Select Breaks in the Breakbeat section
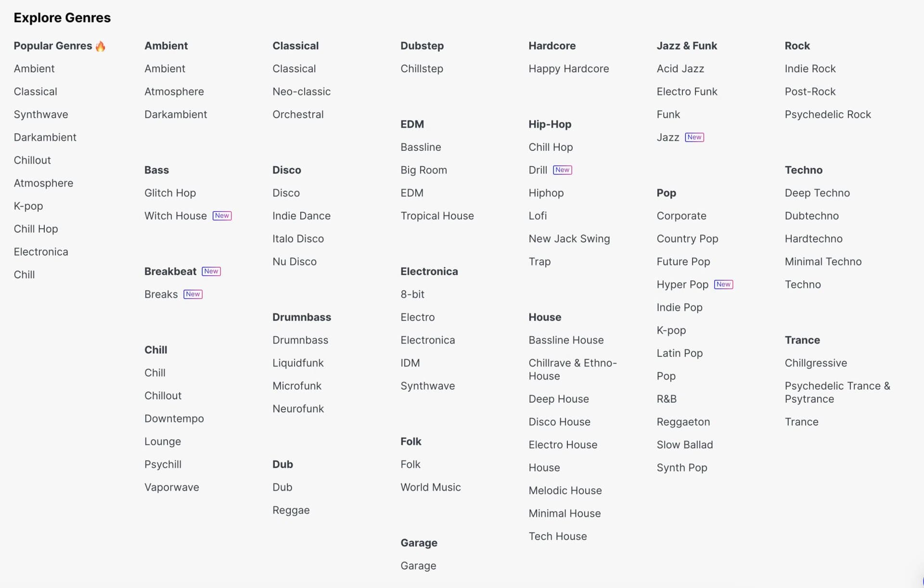Image resolution: width=924 pixels, height=588 pixels. click(161, 294)
